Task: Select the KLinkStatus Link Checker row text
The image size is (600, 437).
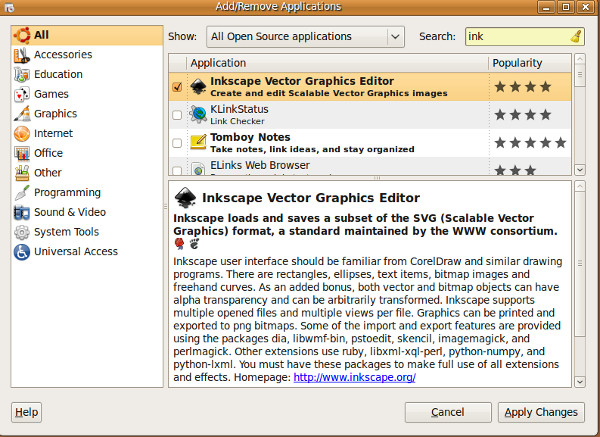Action: coord(240,115)
